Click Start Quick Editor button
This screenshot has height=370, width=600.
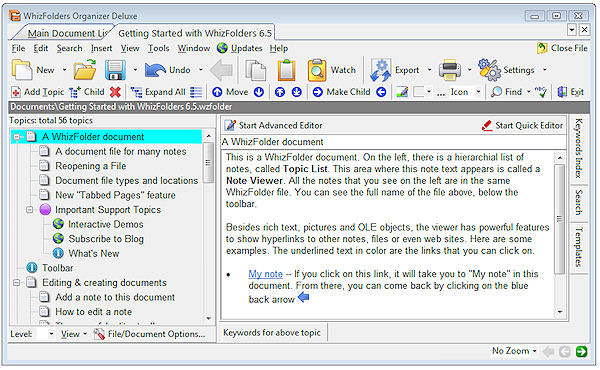point(522,126)
